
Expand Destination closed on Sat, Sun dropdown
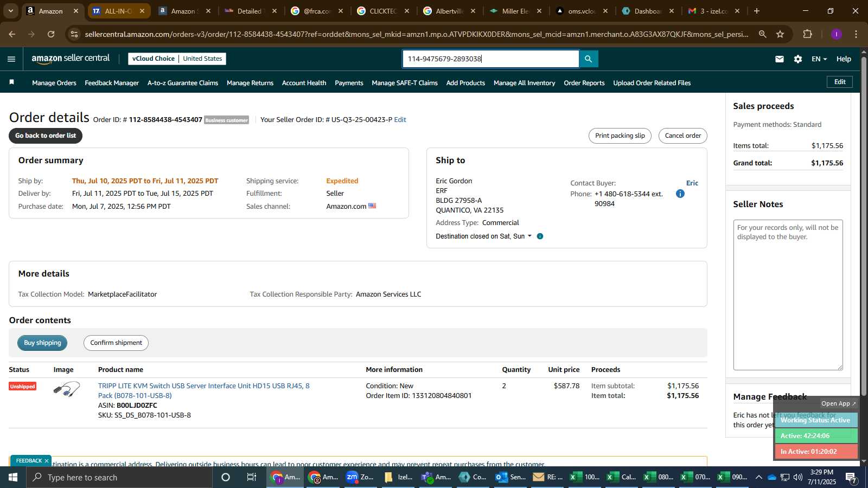pyautogui.click(x=483, y=236)
